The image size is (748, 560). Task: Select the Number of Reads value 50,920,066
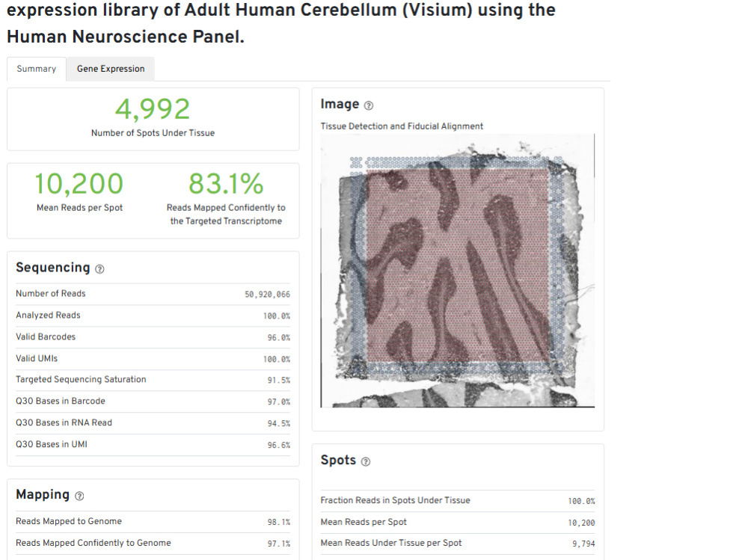pyautogui.click(x=267, y=295)
